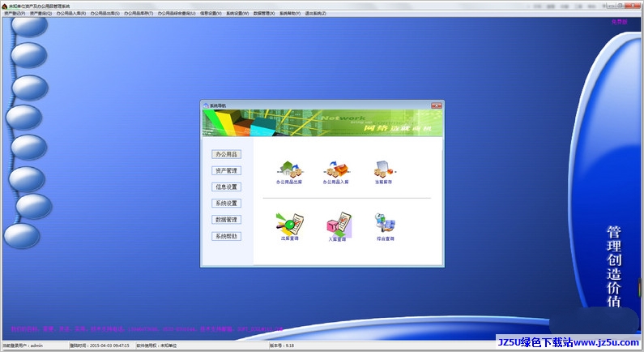Open the 资产查询(Q) menu

[x=41, y=14]
